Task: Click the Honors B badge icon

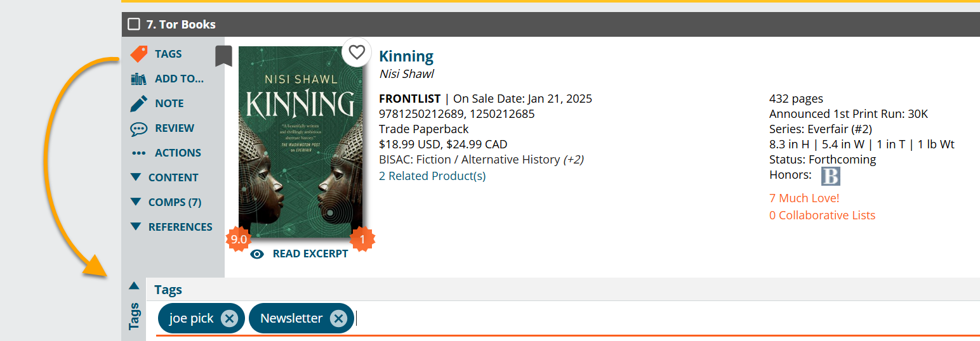Action: point(830,176)
